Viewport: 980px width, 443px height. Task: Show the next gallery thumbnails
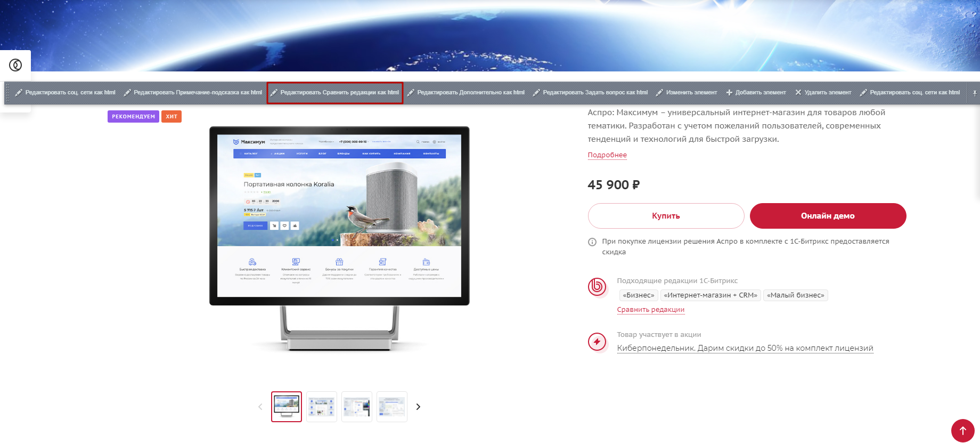click(x=418, y=407)
